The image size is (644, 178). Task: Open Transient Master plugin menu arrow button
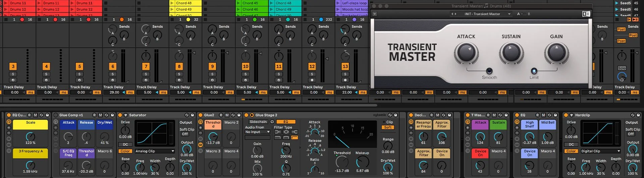tap(375, 14)
